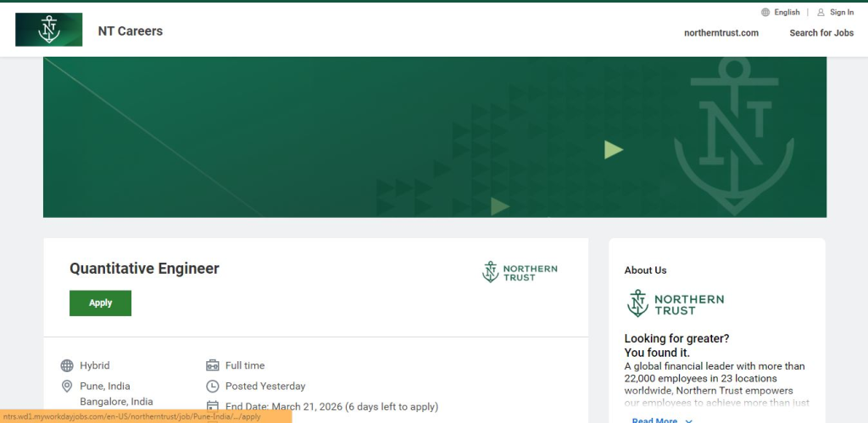Select the 'Bangalore, India' location text
Viewport: 868px width, 423px height.
(x=116, y=402)
